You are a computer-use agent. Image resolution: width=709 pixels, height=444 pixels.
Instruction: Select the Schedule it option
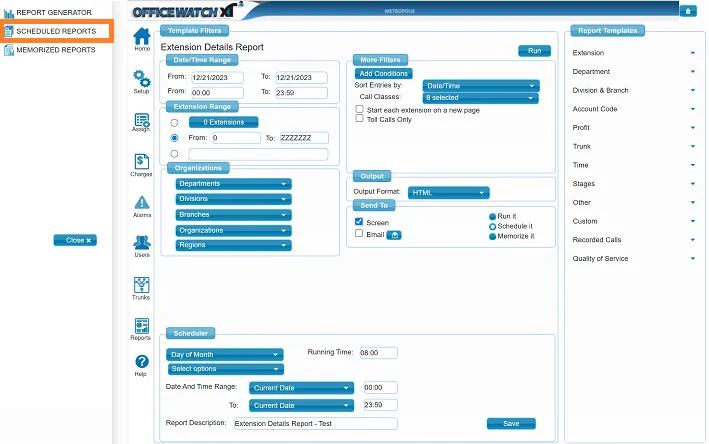[x=492, y=227]
